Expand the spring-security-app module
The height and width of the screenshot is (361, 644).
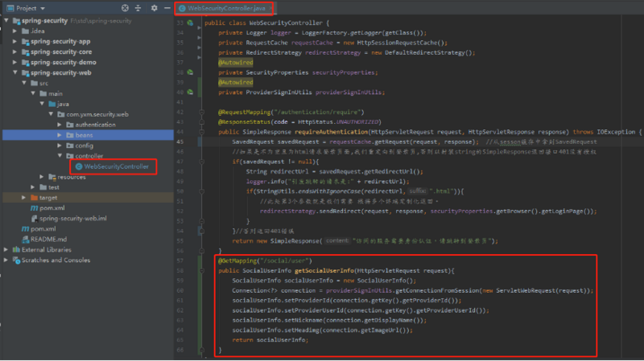(13, 41)
